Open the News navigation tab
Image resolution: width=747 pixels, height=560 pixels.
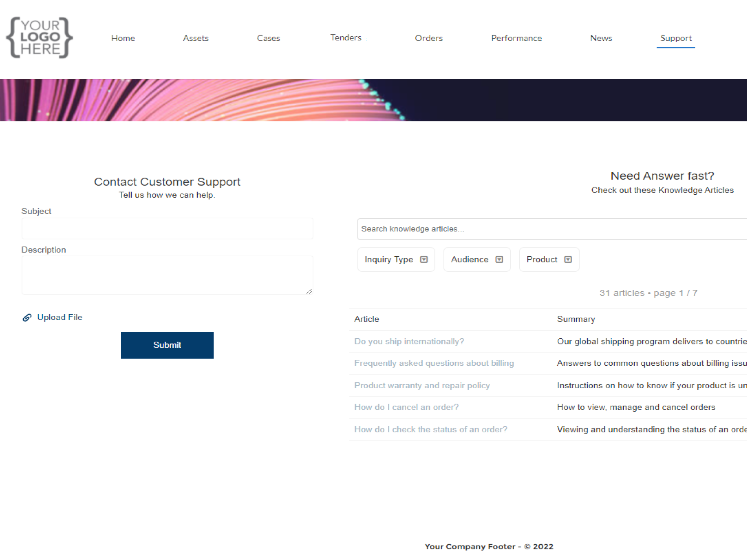pos(601,38)
